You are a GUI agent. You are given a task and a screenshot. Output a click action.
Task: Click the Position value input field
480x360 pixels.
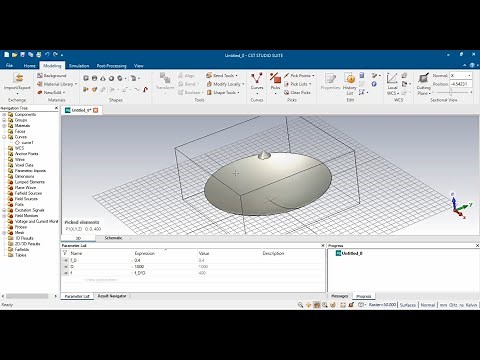coord(461,84)
